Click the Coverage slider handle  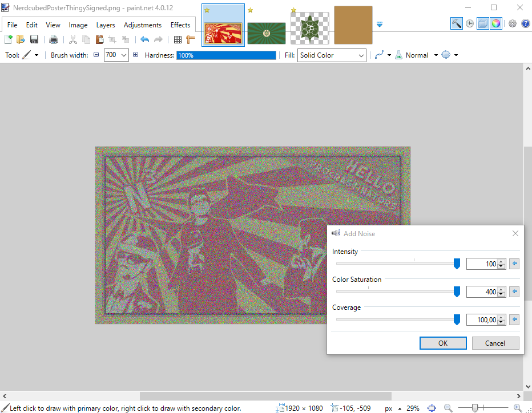click(x=457, y=319)
